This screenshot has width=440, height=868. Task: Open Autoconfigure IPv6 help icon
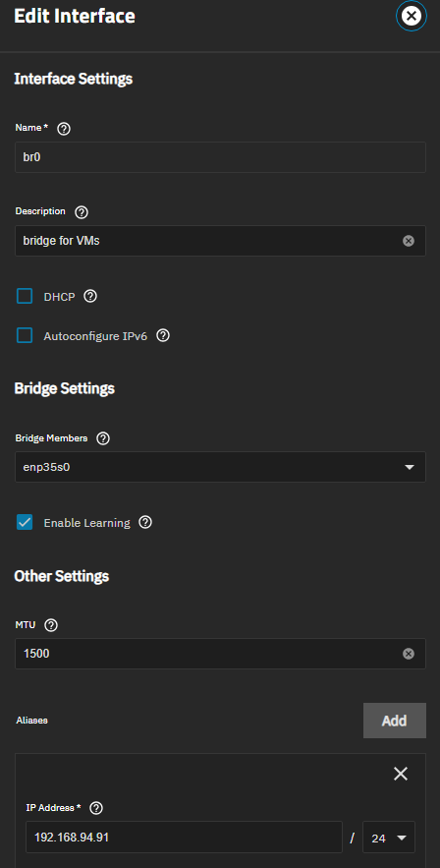click(x=162, y=335)
